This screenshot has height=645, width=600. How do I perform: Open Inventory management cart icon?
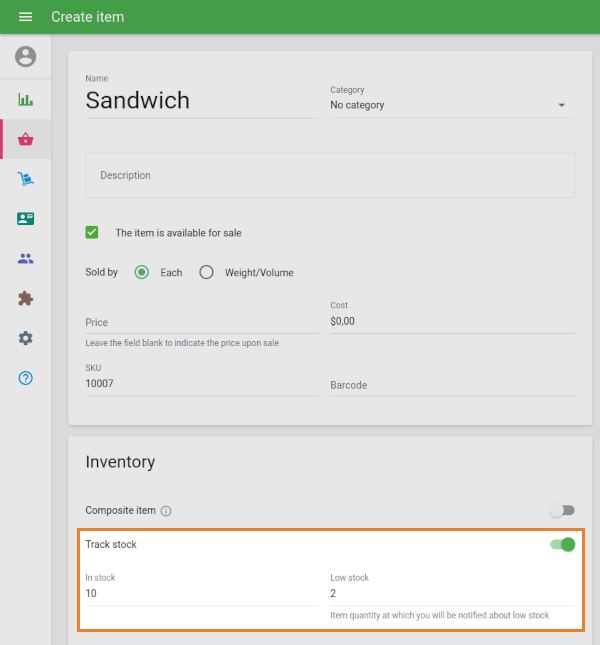[26, 179]
